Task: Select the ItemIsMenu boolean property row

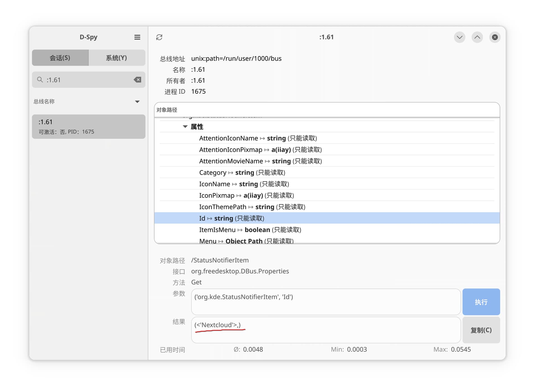Action: [x=327, y=230]
